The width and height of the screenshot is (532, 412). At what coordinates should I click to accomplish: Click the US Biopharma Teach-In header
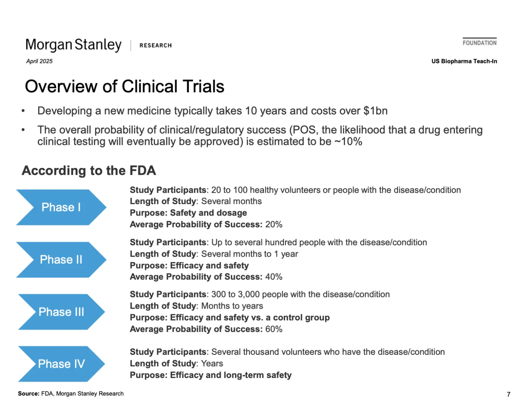[x=464, y=61]
